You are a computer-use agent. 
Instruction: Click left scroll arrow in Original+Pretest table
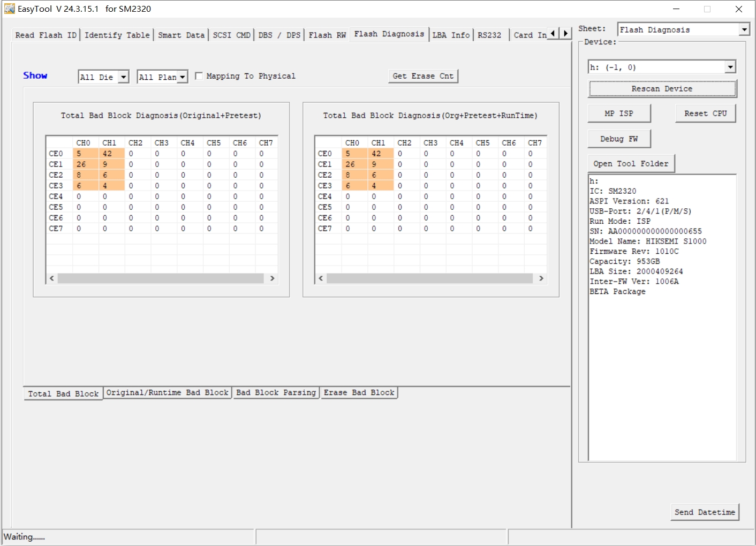tap(52, 278)
